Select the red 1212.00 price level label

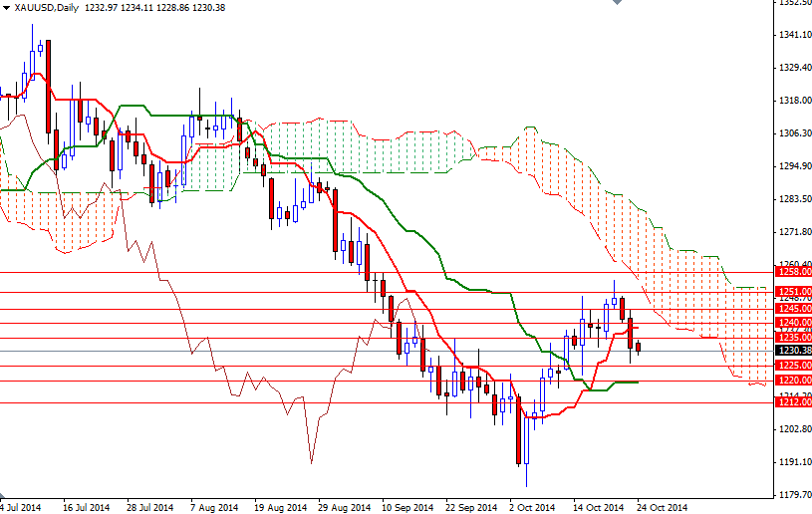click(791, 403)
